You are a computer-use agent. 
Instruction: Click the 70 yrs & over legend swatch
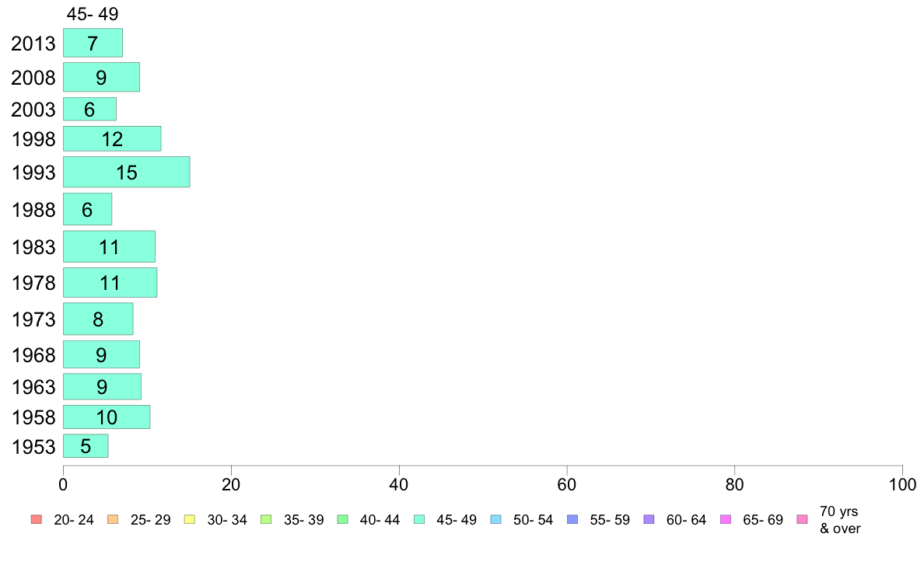[x=803, y=520]
